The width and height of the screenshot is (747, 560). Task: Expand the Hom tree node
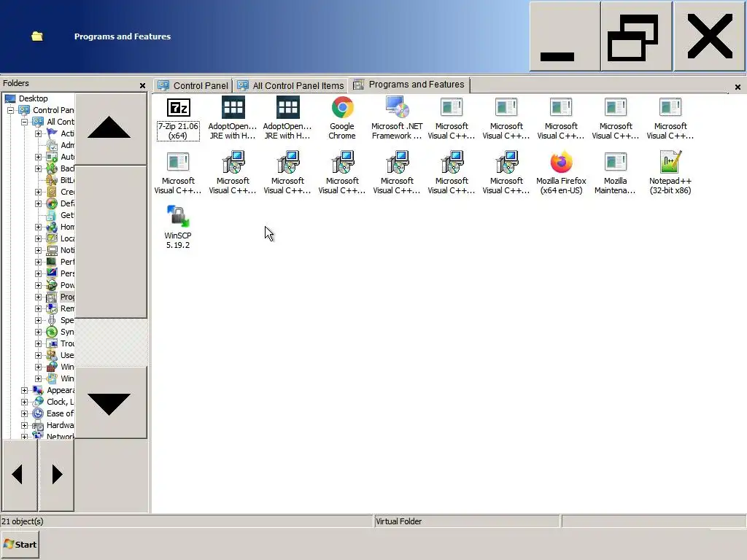click(x=38, y=227)
